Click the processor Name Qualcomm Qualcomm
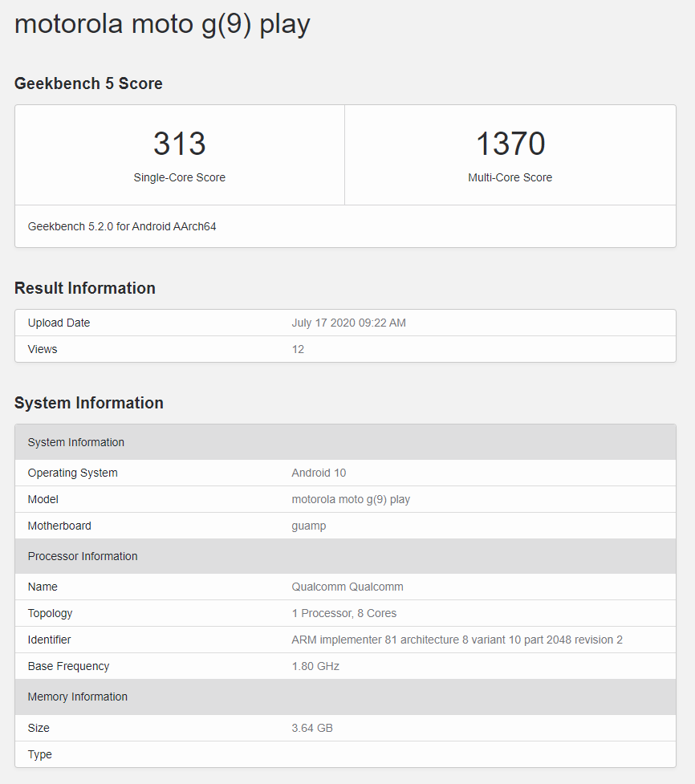695x784 pixels. click(347, 587)
